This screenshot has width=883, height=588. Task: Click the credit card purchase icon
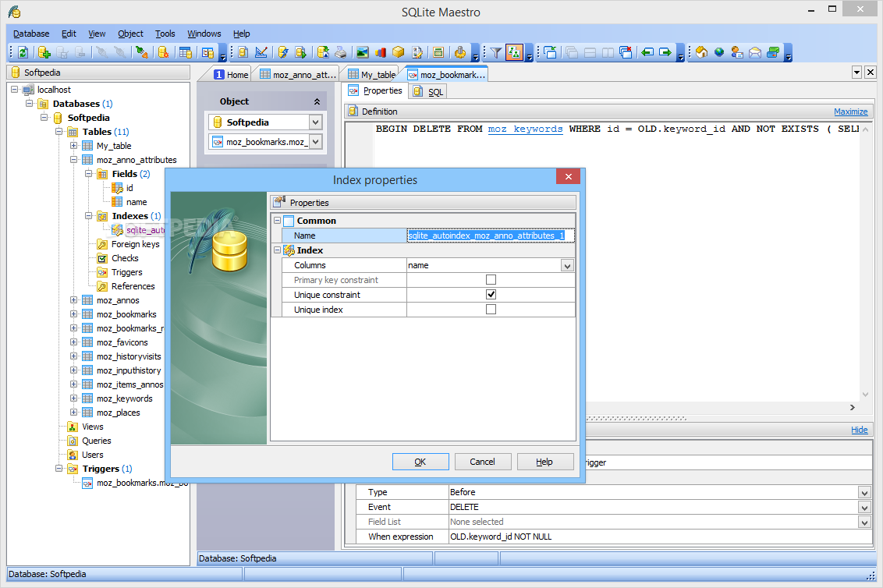(773, 52)
